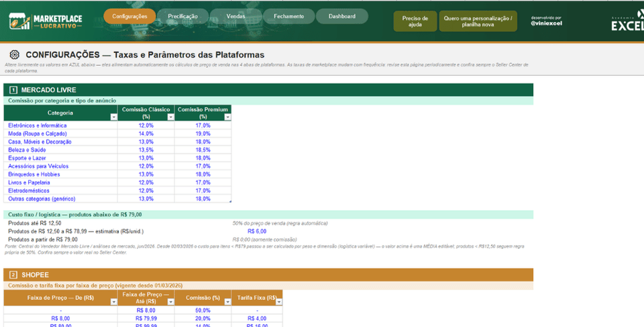Click the number 1 icon of Mercado Livre
The width and height of the screenshot is (644, 327).
tap(13, 90)
